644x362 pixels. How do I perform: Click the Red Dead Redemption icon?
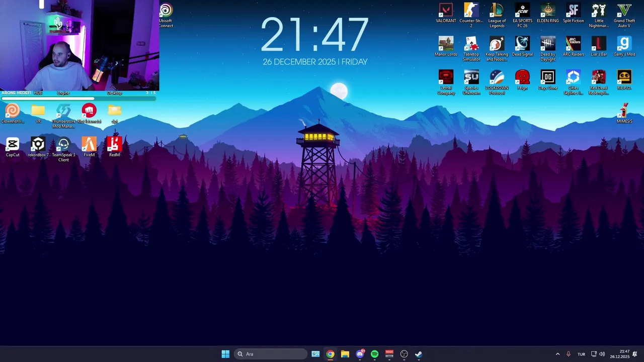point(599,82)
